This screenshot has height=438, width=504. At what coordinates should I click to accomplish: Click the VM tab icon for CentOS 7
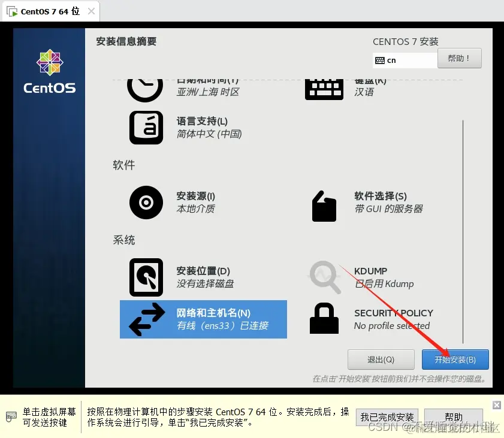(12, 11)
